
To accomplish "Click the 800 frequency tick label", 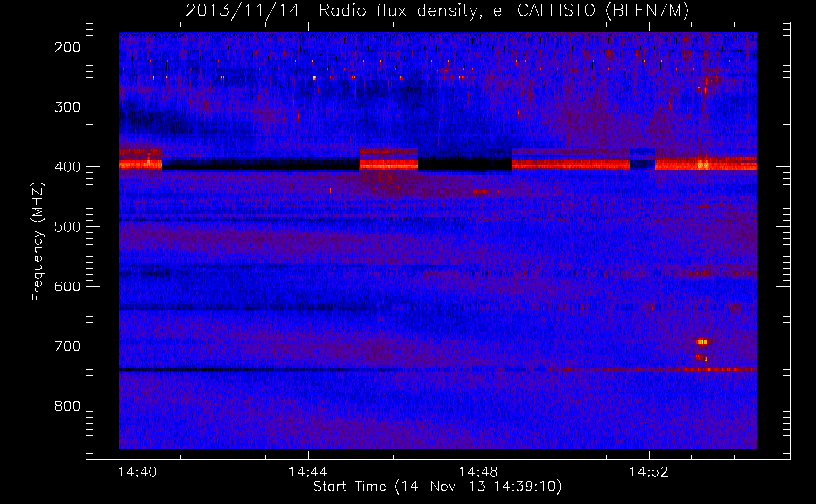I will tap(68, 406).
